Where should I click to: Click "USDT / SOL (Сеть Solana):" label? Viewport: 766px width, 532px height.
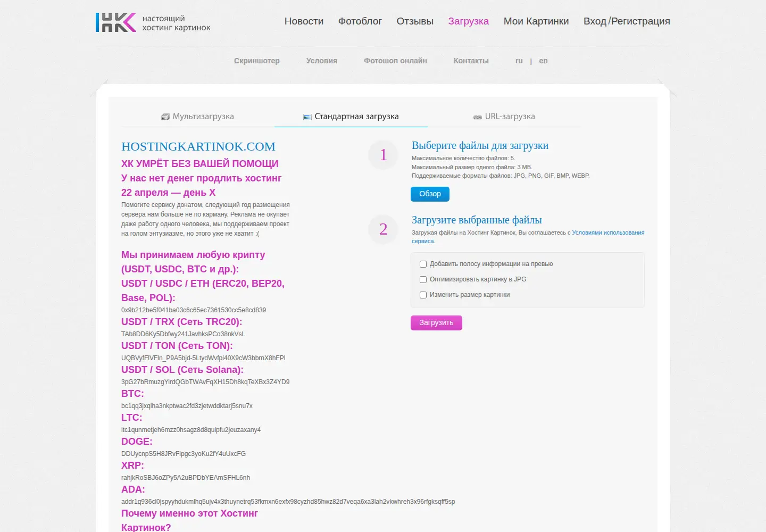182,370
